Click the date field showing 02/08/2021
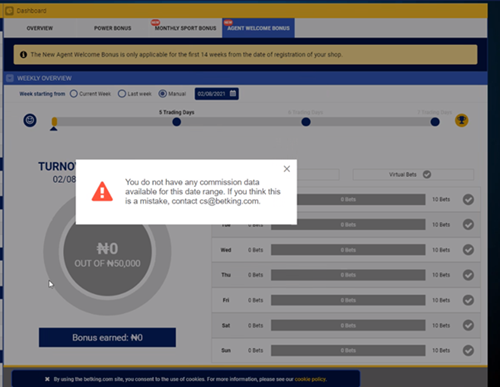Screen dimensions: 500x387 [217, 94]
